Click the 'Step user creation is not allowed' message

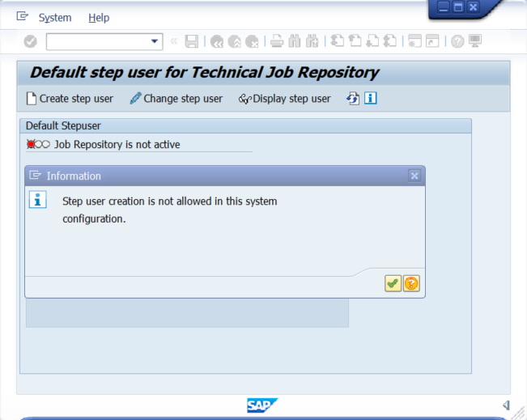point(170,210)
